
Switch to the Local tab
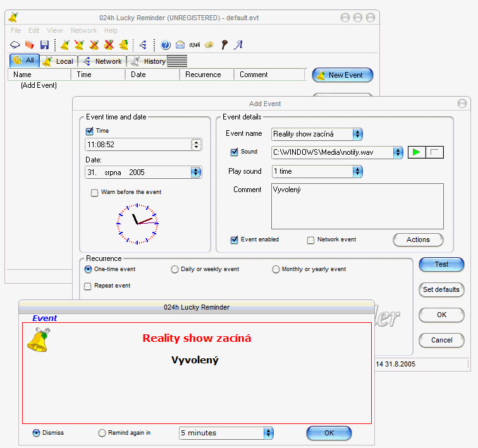[x=59, y=61]
